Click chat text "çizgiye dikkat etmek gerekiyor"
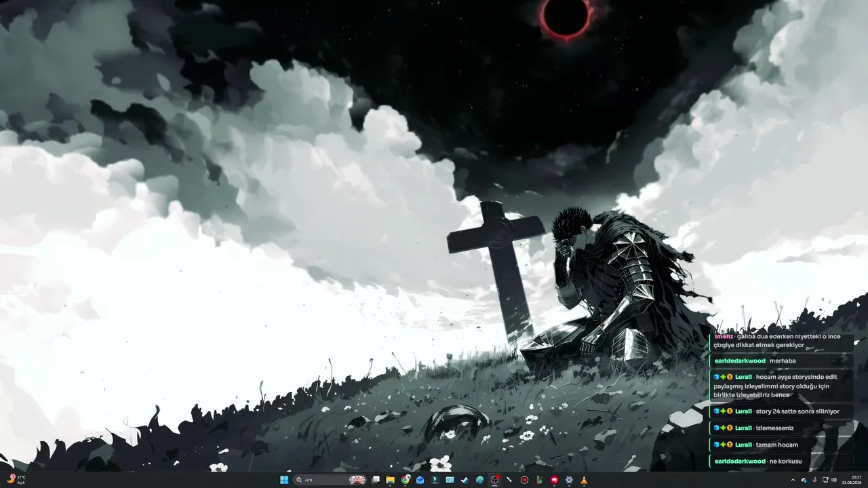The height and width of the screenshot is (488, 868). [x=759, y=345]
